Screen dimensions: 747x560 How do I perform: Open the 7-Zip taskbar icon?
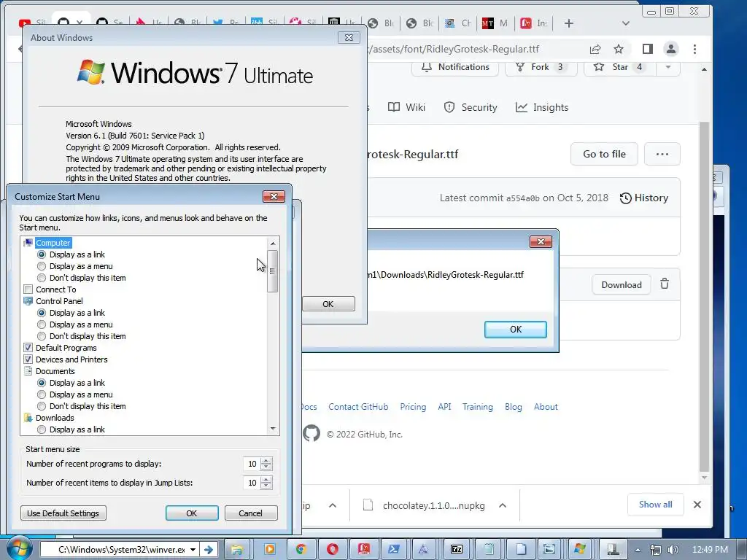(x=457, y=549)
